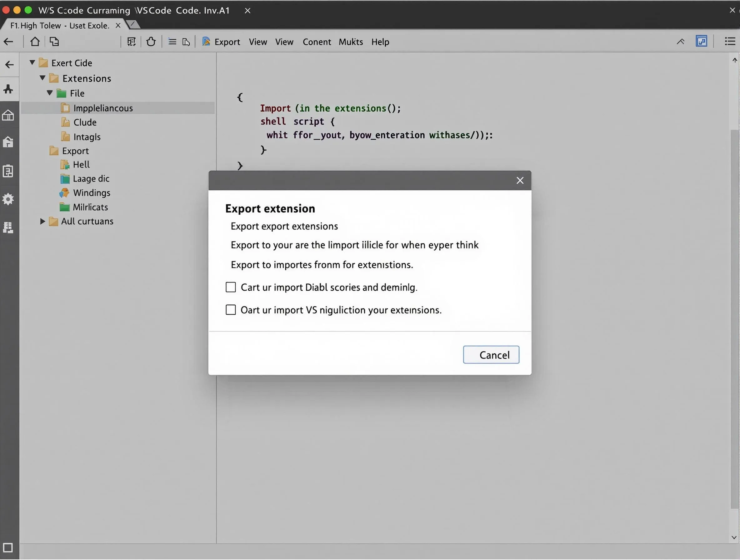Collapse the File folder arrow
The height and width of the screenshot is (560, 740).
coord(50,93)
